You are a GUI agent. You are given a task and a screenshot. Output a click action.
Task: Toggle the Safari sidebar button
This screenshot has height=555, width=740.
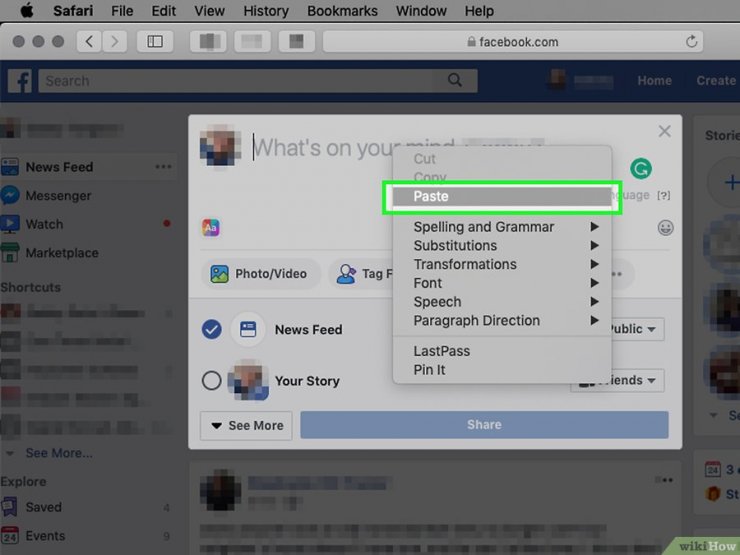coord(155,42)
